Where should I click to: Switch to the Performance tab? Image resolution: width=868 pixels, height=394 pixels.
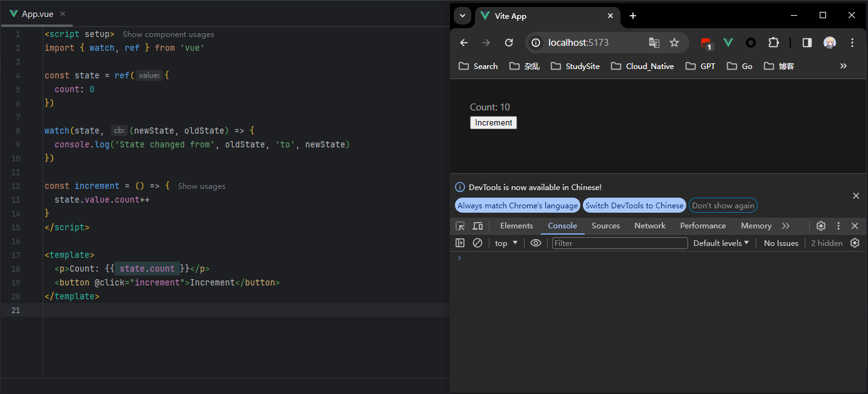pos(703,226)
